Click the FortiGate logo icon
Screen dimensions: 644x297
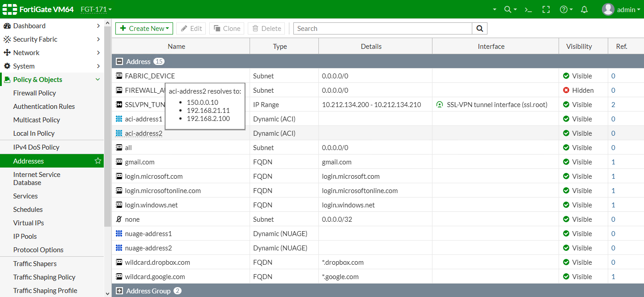9,9
